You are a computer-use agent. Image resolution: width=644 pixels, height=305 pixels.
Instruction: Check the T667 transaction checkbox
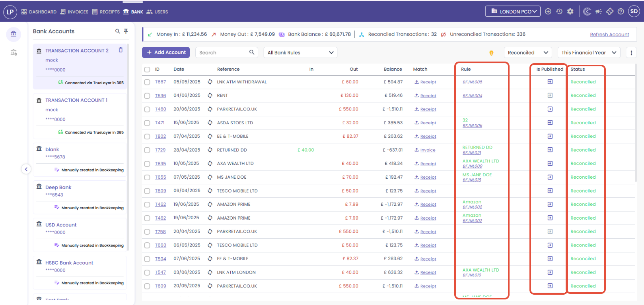[147, 82]
